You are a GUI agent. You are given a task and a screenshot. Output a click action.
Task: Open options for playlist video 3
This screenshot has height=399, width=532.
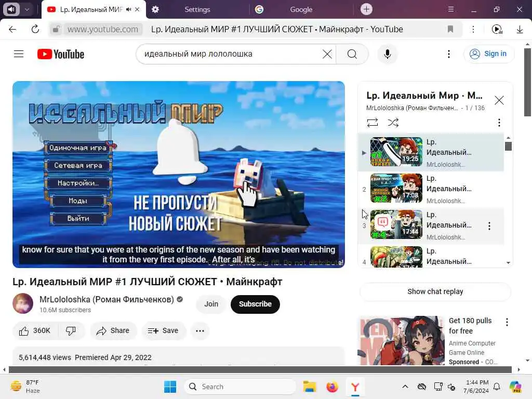489,226
